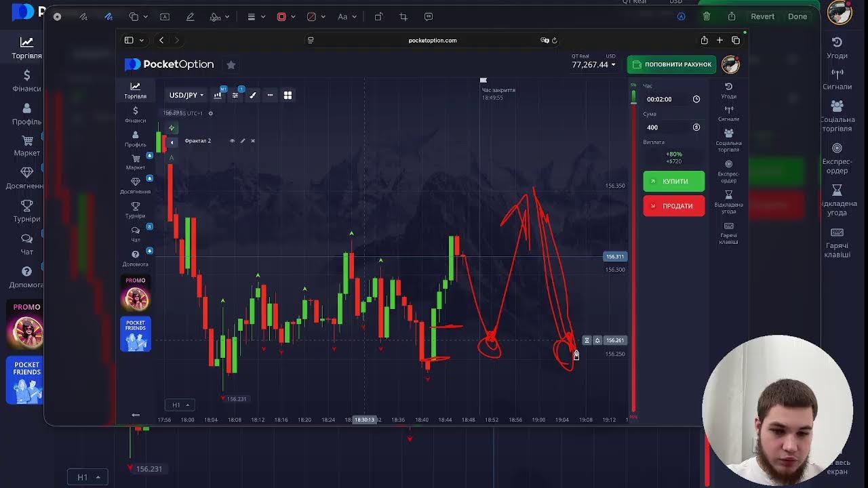Open the Aa text style dropdown

click(347, 16)
